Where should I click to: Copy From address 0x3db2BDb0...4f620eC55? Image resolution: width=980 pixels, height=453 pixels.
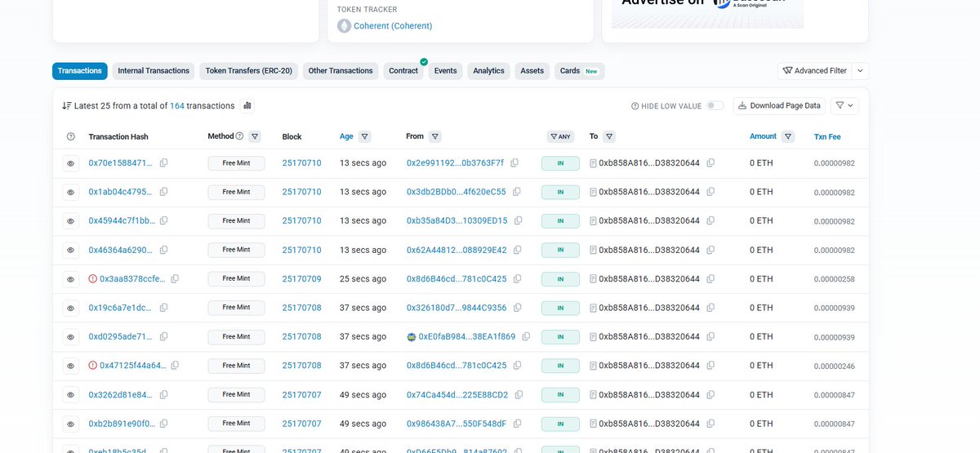[516, 192]
